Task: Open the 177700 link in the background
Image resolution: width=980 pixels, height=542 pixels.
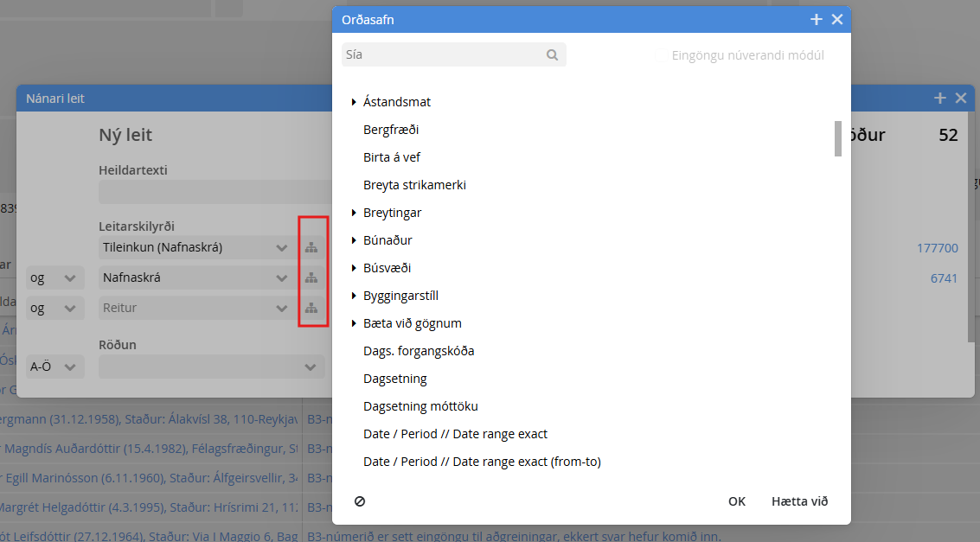Action: pyautogui.click(x=938, y=248)
